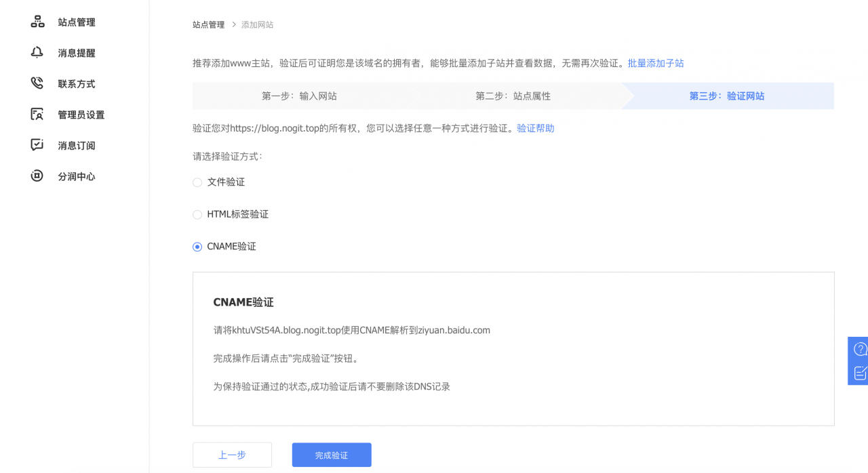
Task: Click the 完成验证 button
Action: coord(331,454)
